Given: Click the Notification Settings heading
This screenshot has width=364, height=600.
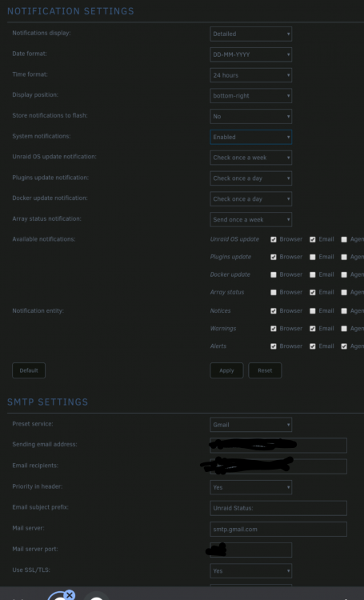Looking at the screenshot, I should coord(71,11).
